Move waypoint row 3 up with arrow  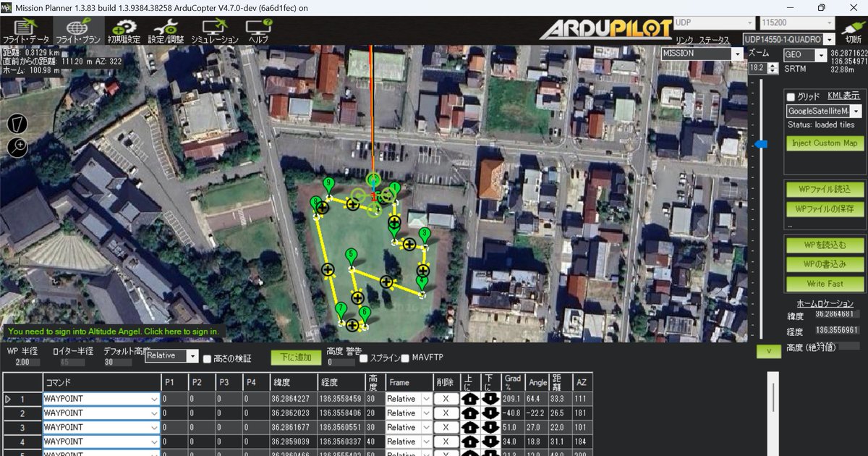[470, 428]
